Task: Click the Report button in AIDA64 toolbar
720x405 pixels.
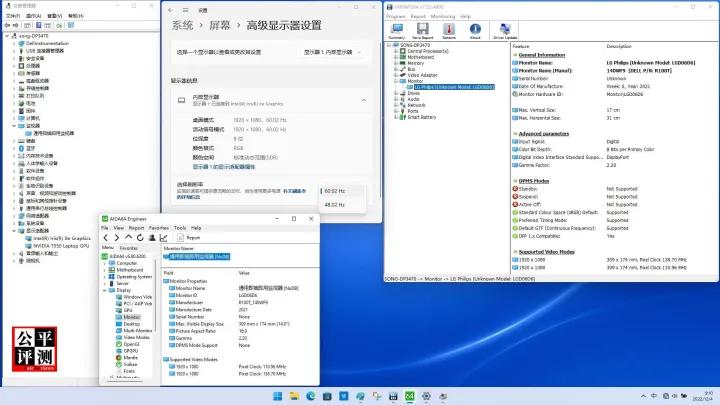Action: (189, 237)
